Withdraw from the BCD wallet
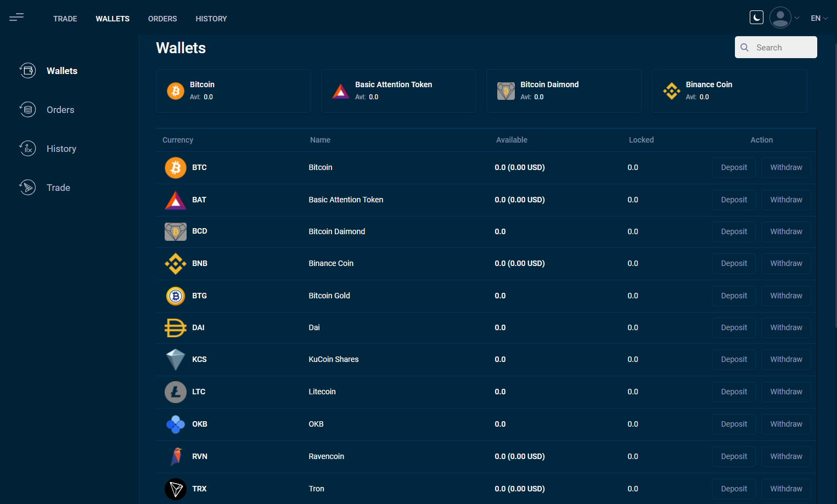837x504 pixels. pos(786,231)
